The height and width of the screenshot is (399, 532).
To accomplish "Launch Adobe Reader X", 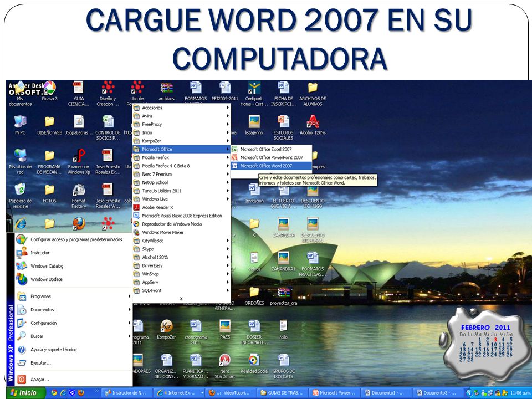I will tap(181, 207).
